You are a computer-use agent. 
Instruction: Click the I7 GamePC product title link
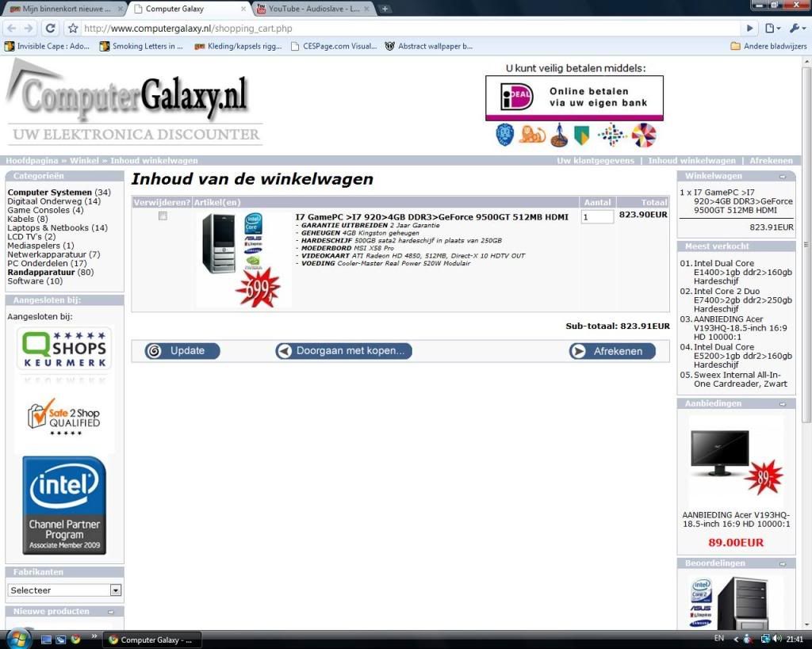[432, 217]
